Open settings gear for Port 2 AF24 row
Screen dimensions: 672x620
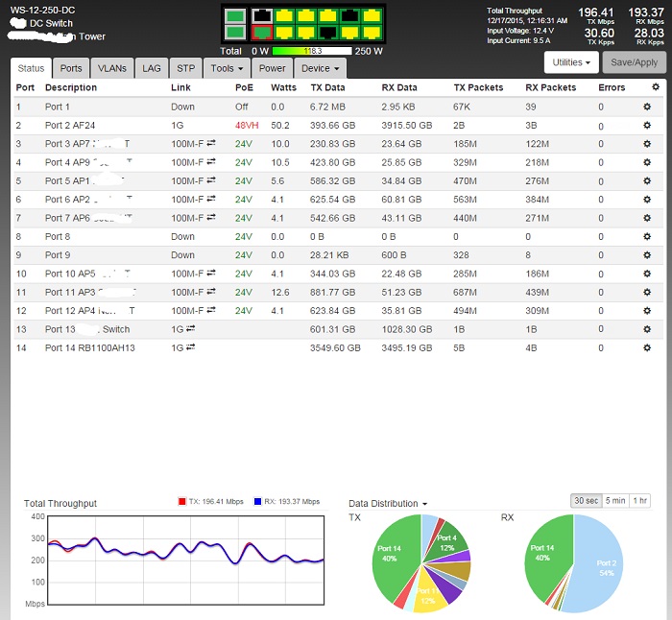click(647, 125)
